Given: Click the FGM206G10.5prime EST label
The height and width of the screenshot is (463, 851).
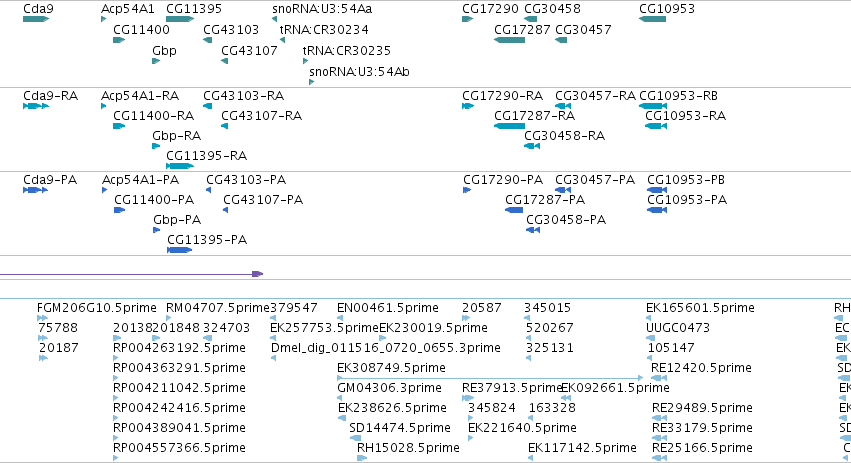Looking at the screenshot, I should pos(97,308).
